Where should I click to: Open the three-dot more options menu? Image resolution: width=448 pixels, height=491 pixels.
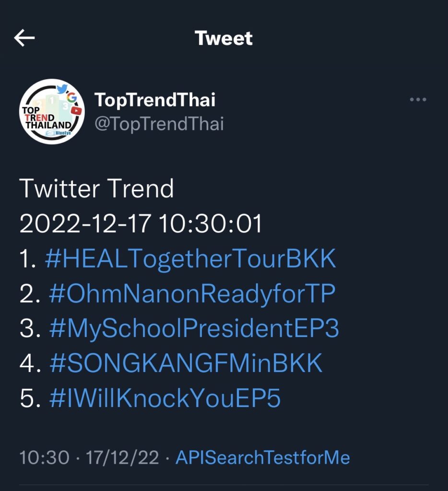[418, 100]
